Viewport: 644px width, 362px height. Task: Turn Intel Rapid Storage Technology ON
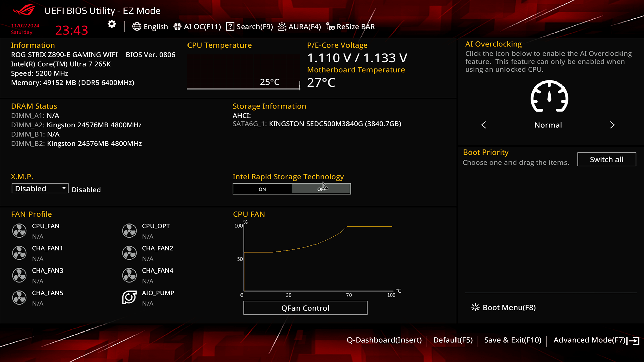pos(262,189)
